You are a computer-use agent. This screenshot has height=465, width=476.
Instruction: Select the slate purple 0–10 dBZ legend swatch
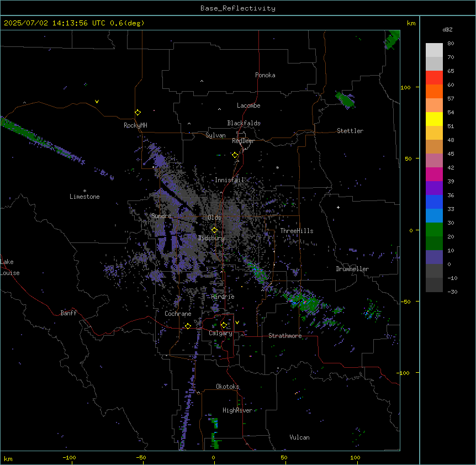(x=434, y=257)
